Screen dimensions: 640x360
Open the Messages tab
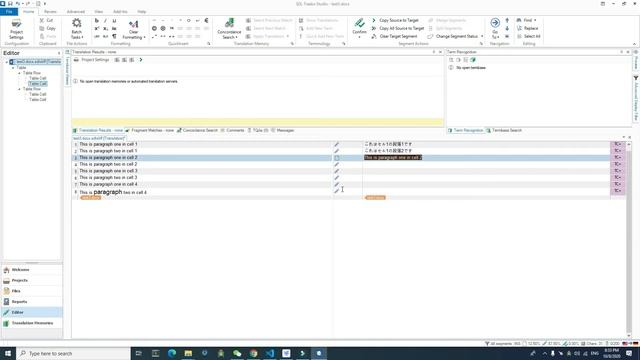pos(282,130)
